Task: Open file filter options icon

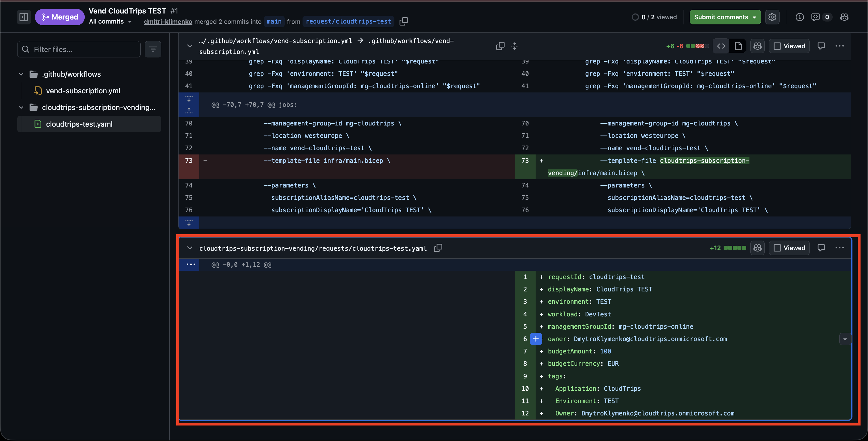Action: [153, 49]
